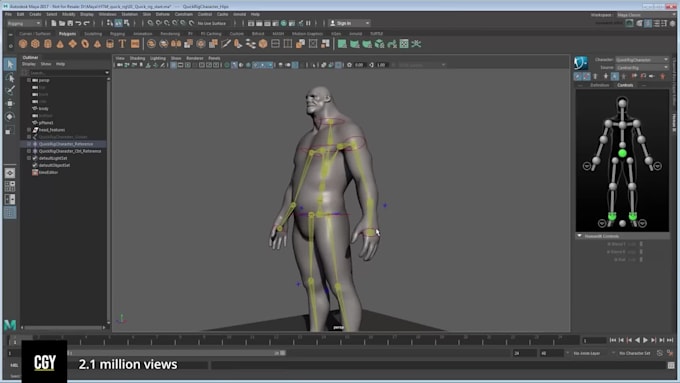The height and width of the screenshot is (383, 680).
Task: Click the HumanIK logo button
Action: (x=581, y=63)
